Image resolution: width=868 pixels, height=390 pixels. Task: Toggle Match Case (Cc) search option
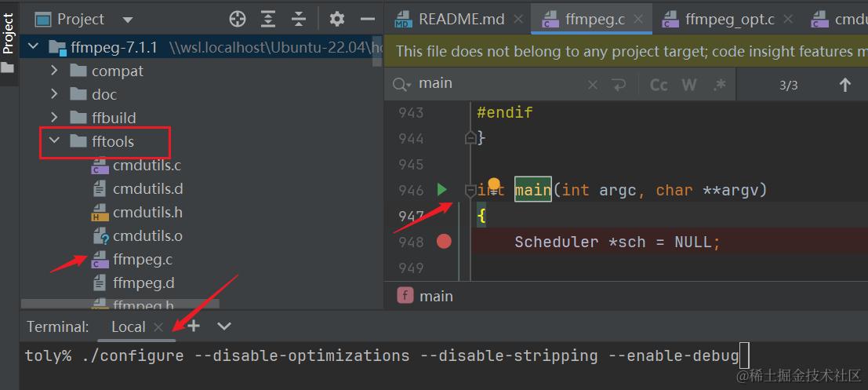tap(659, 85)
